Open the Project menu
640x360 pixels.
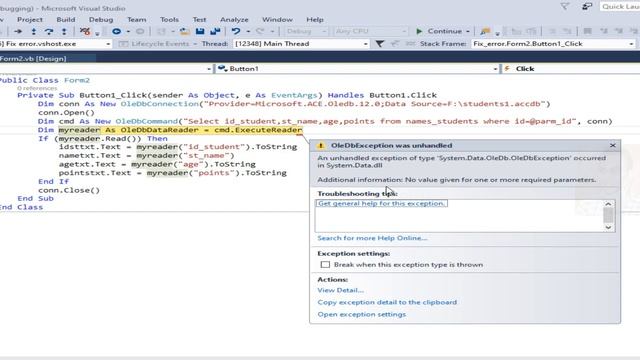[30, 20]
